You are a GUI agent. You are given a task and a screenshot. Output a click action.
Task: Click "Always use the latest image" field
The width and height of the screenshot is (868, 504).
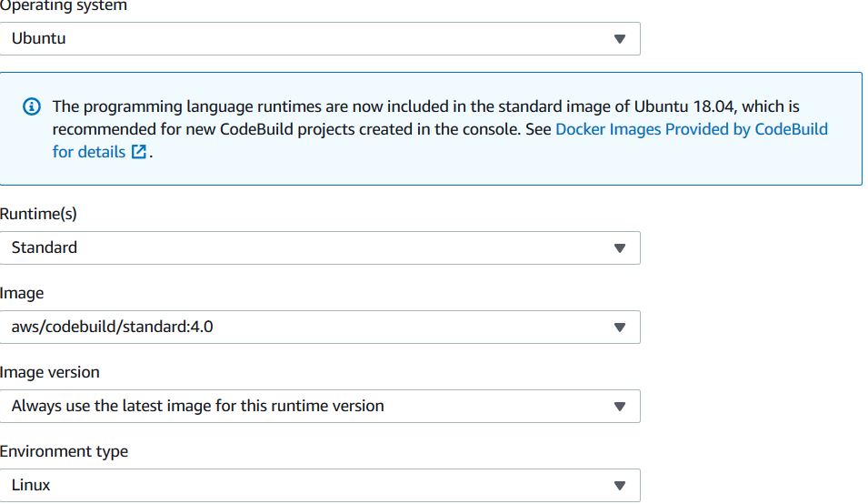click(x=320, y=407)
